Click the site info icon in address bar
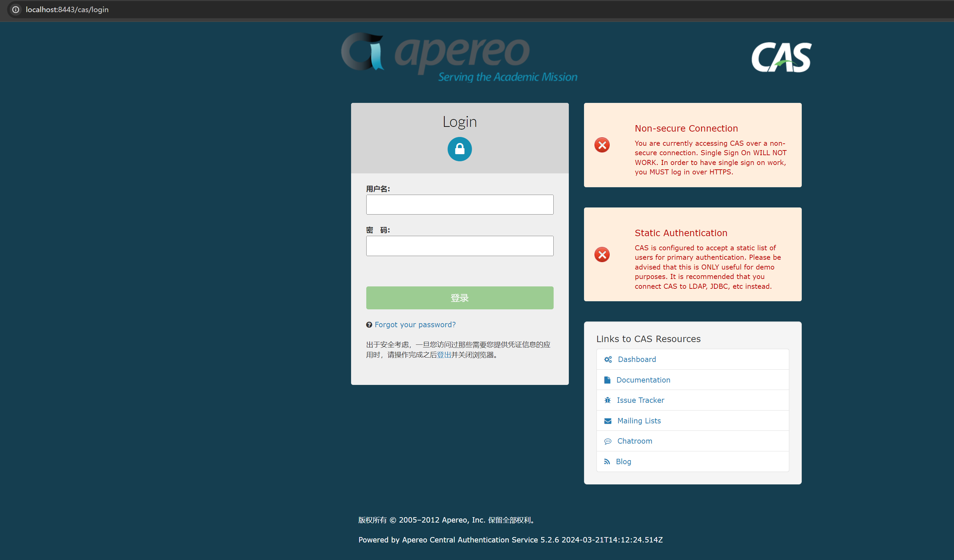This screenshot has height=560, width=954. [16, 9]
